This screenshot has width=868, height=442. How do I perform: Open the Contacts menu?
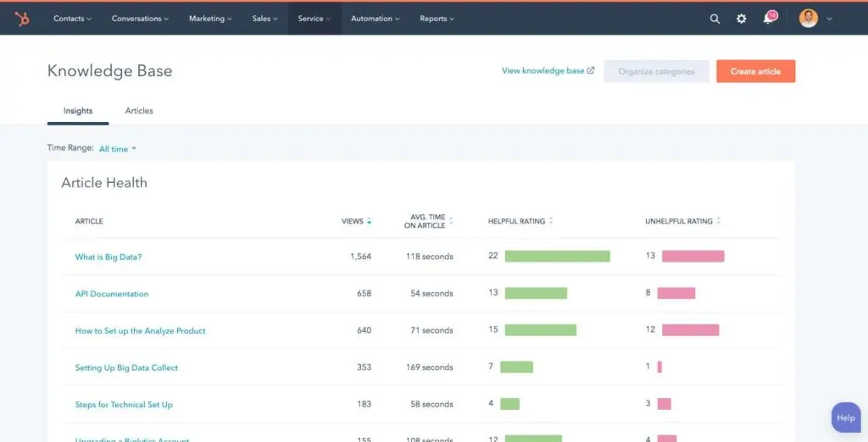coord(73,19)
